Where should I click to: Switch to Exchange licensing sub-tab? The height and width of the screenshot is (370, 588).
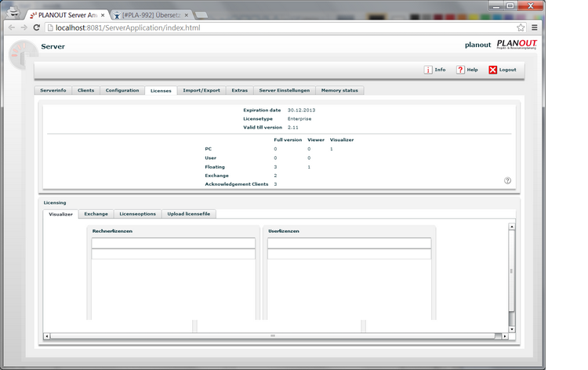[x=96, y=214]
